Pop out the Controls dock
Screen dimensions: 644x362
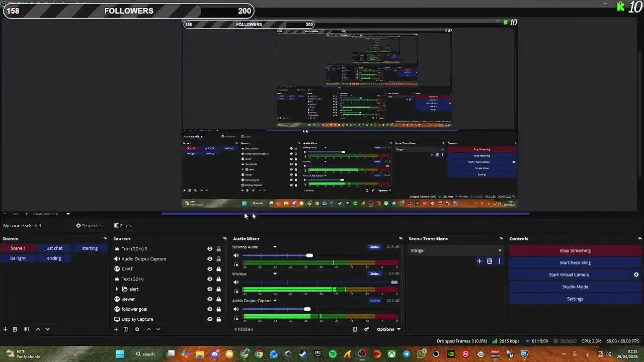(x=639, y=239)
